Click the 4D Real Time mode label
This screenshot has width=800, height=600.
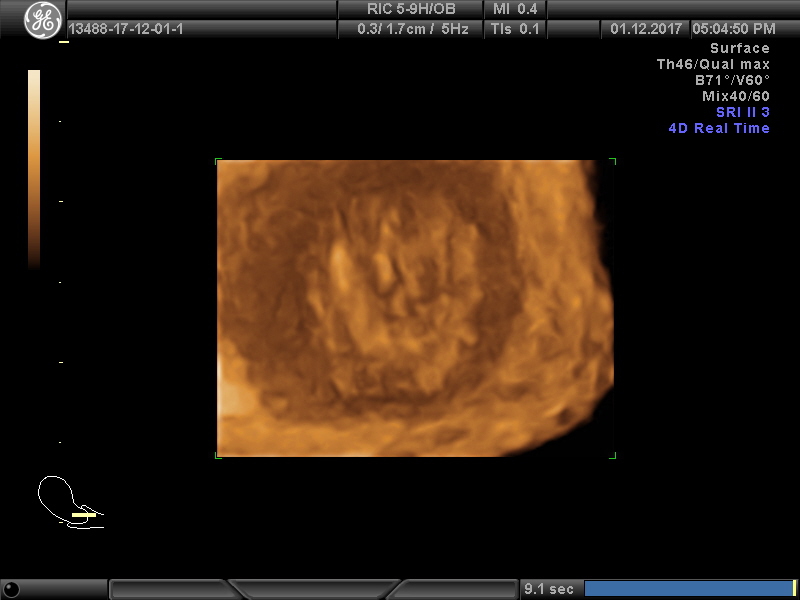(719, 128)
